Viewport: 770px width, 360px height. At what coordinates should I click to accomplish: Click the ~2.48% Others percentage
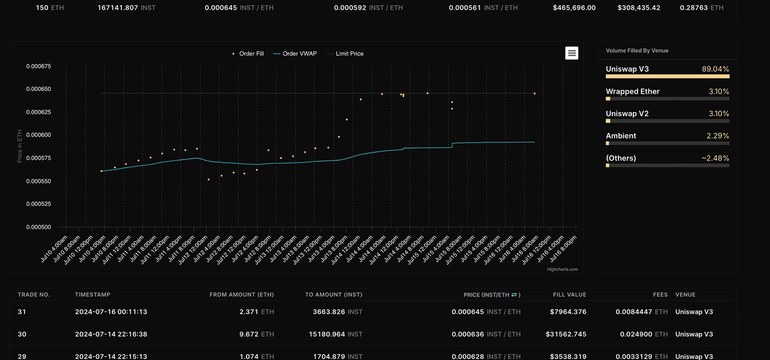coord(715,158)
